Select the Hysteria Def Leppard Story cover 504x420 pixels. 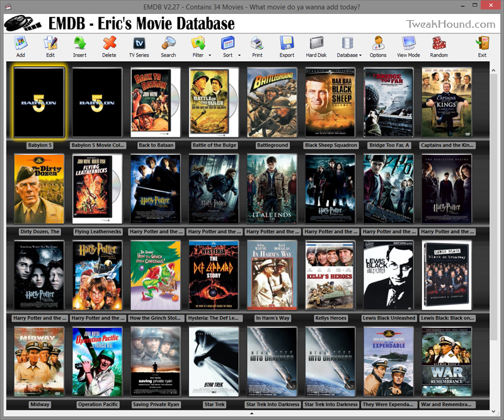[x=214, y=275]
